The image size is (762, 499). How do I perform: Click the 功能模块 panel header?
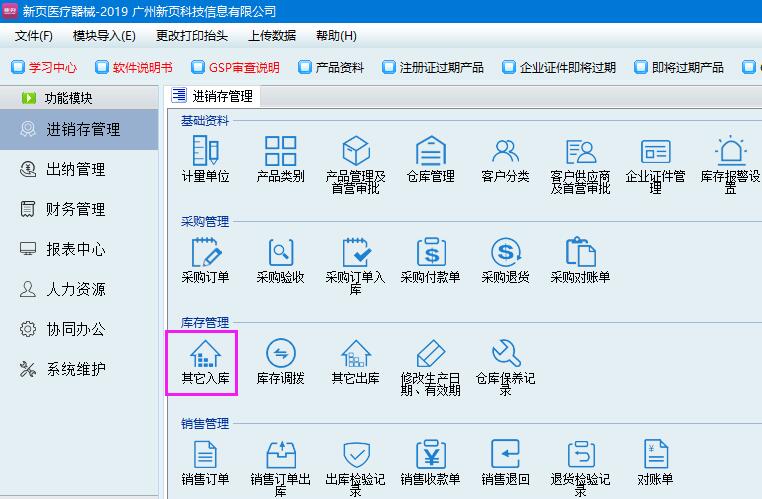click(70, 98)
